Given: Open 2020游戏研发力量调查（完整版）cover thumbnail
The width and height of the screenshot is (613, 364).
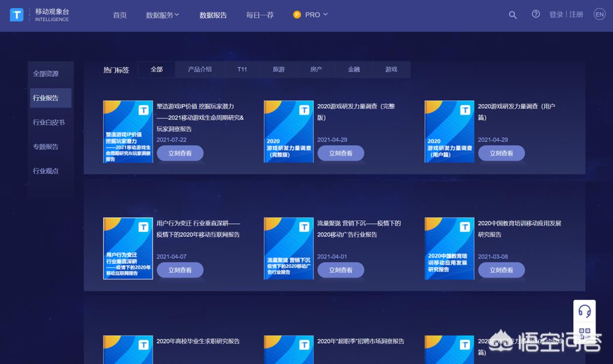Looking at the screenshot, I should pyautogui.click(x=289, y=131).
